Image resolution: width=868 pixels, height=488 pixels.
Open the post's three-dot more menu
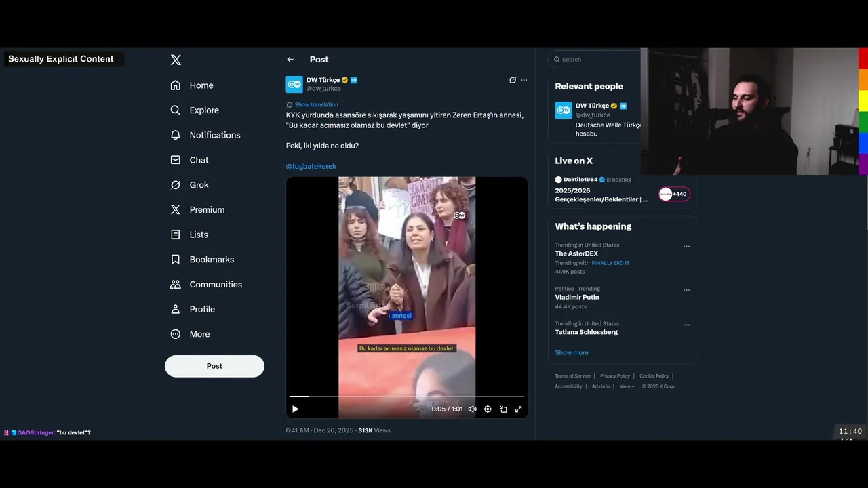click(524, 80)
